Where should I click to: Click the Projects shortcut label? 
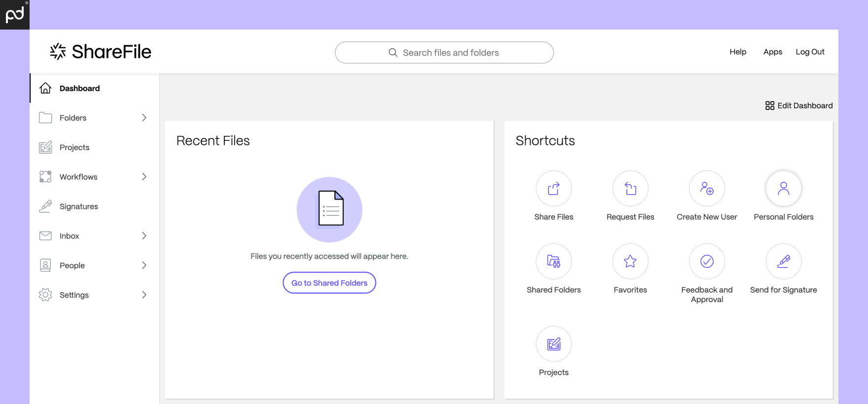(554, 372)
